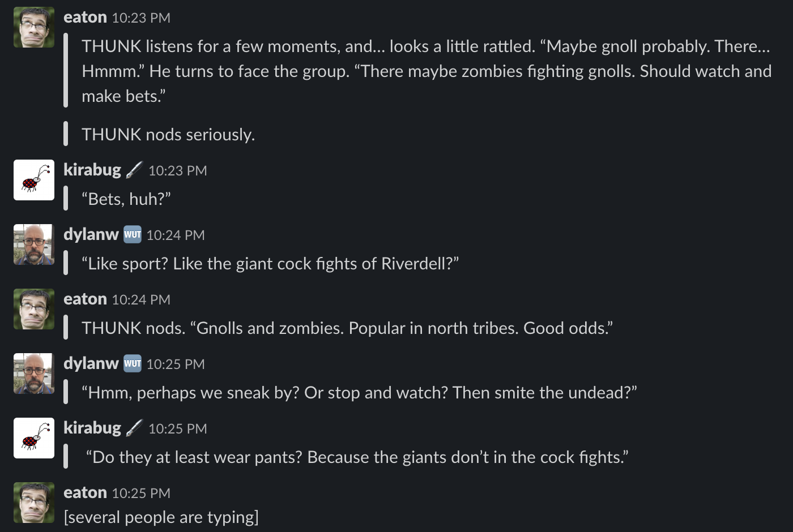Click kirabug's ladybug avatar beside the "wear pants" message
The height and width of the screenshot is (532, 793).
34,438
